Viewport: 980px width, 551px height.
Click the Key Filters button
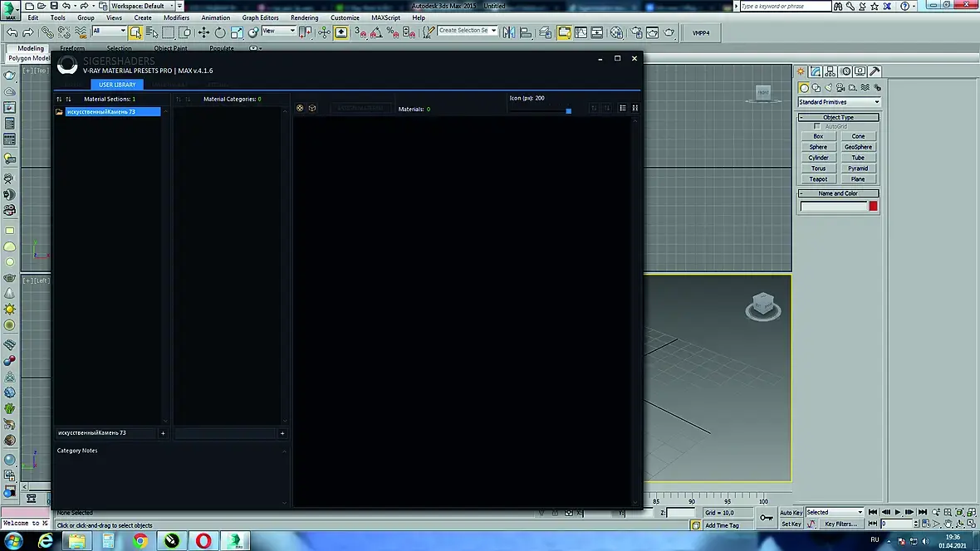click(x=840, y=524)
